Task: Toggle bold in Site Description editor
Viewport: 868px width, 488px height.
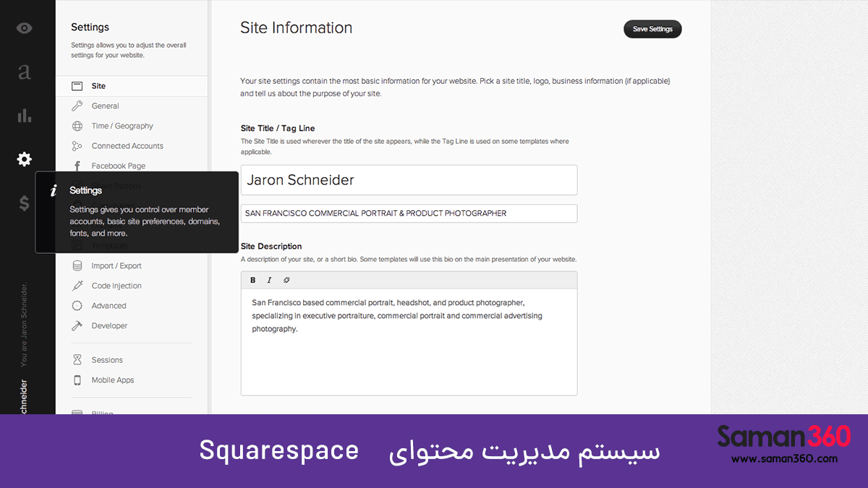Action: (x=253, y=280)
